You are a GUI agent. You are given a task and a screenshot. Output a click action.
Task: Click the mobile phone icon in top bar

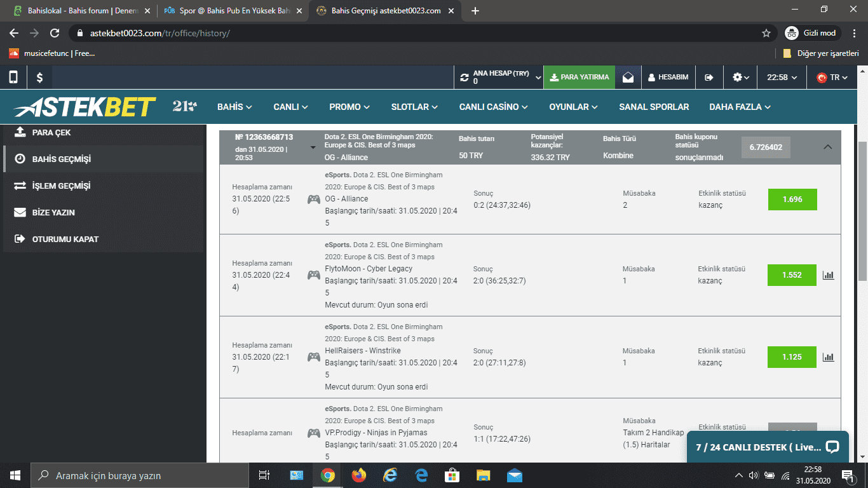(x=13, y=77)
